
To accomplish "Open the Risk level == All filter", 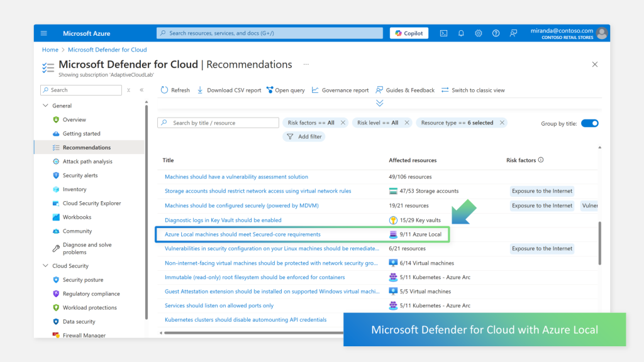I will (377, 123).
